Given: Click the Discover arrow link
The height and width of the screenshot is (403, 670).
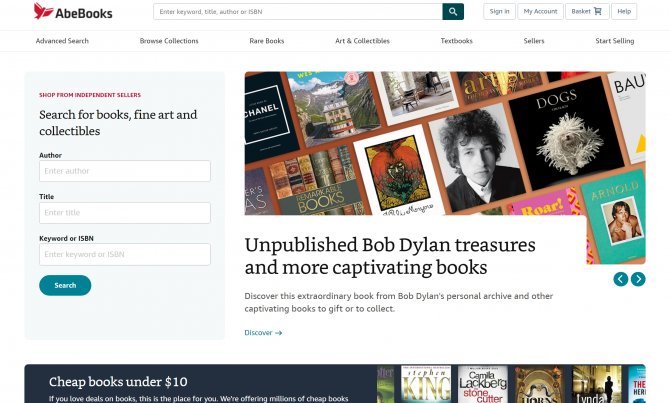Looking at the screenshot, I should coord(263,332).
